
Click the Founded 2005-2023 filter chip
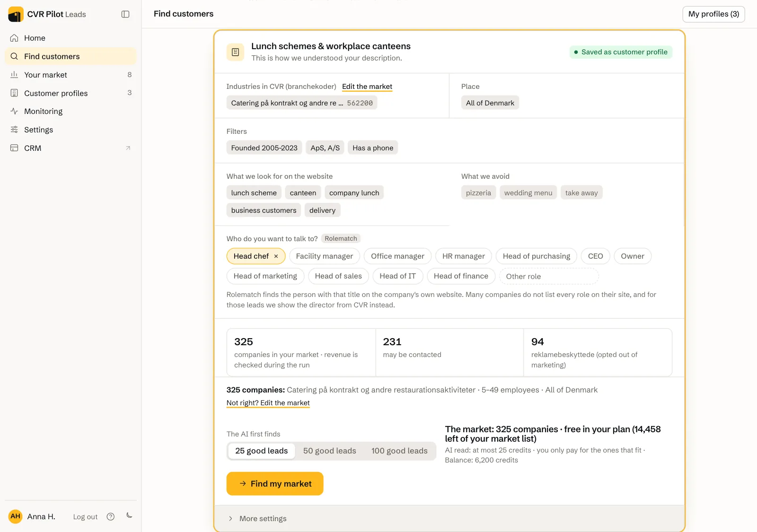point(264,148)
